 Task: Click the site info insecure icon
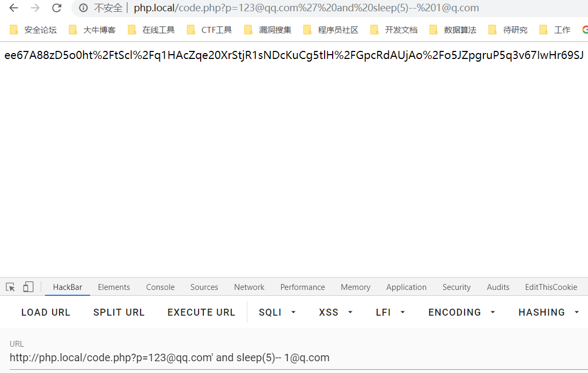click(x=83, y=8)
